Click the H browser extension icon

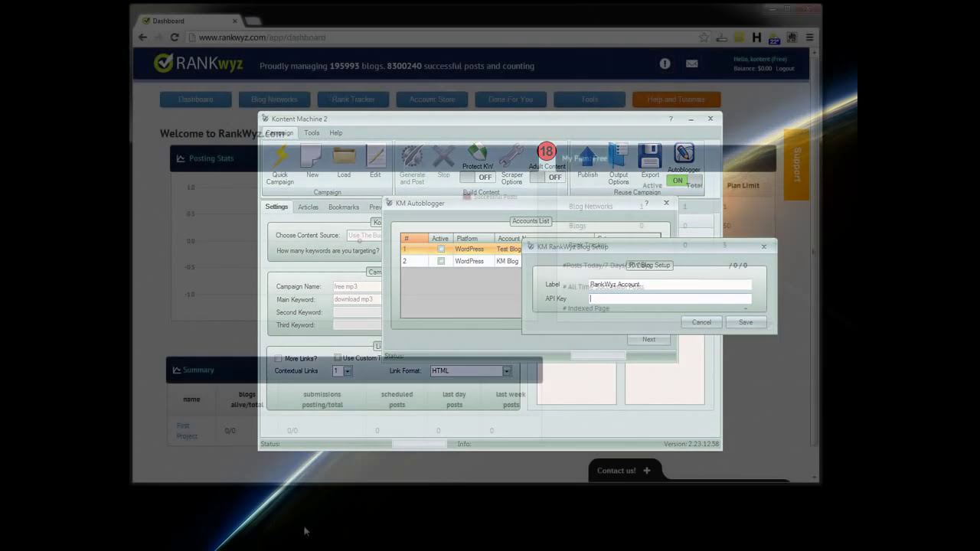click(756, 37)
